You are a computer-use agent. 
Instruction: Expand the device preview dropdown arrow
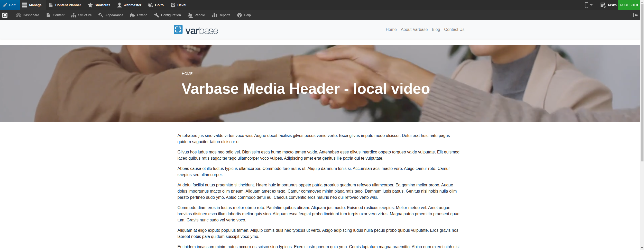[x=591, y=5]
